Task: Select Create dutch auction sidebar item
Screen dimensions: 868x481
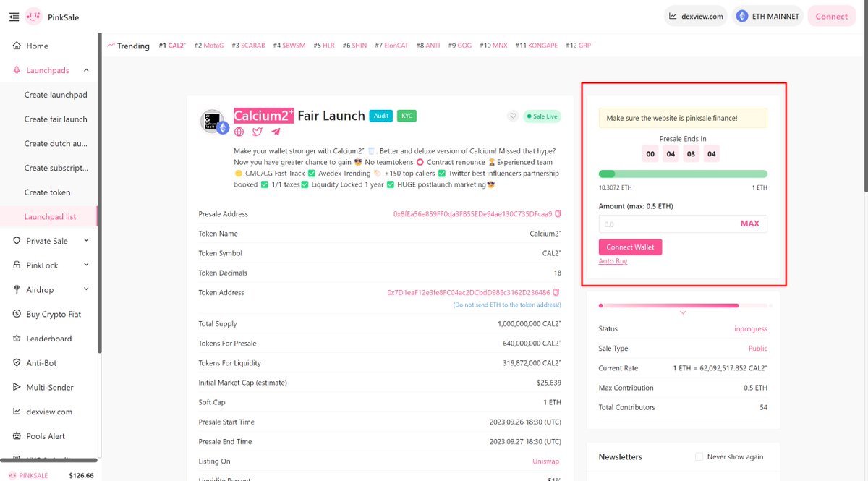Action: (x=56, y=143)
